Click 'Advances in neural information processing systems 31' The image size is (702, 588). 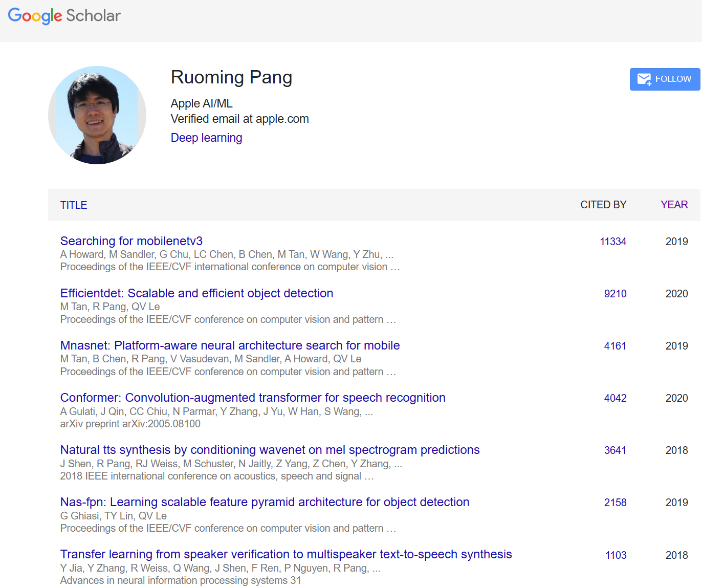(181, 580)
